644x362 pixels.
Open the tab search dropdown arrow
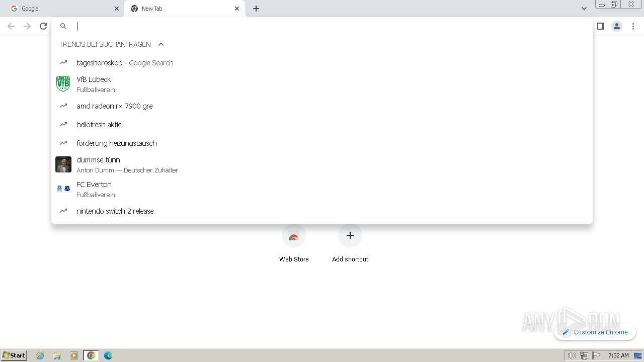(584, 9)
